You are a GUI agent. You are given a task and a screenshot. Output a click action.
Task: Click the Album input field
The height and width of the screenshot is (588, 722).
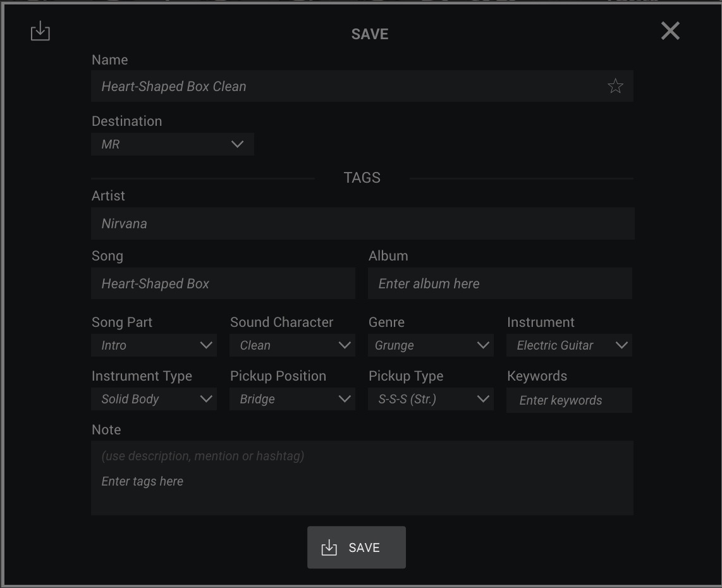coord(499,283)
